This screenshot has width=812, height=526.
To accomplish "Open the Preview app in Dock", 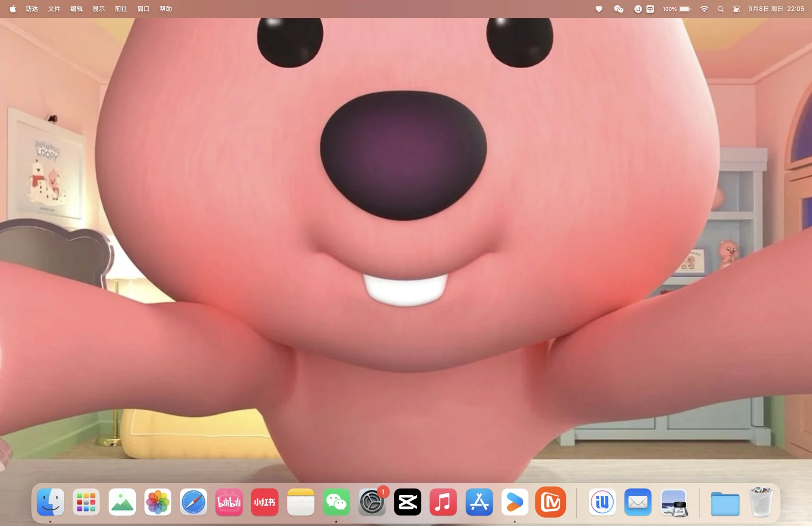I will 674,502.
